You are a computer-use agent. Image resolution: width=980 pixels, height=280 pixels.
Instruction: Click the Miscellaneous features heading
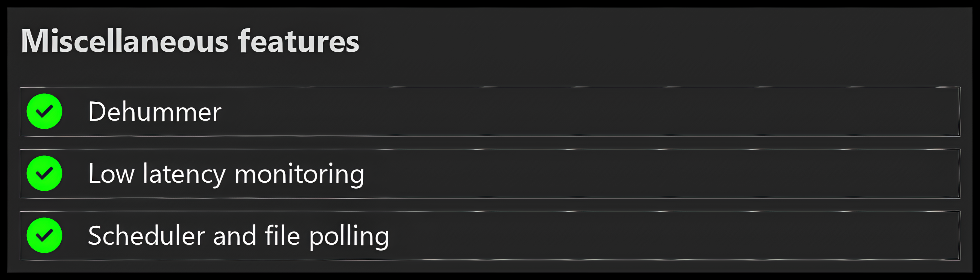coord(190,41)
